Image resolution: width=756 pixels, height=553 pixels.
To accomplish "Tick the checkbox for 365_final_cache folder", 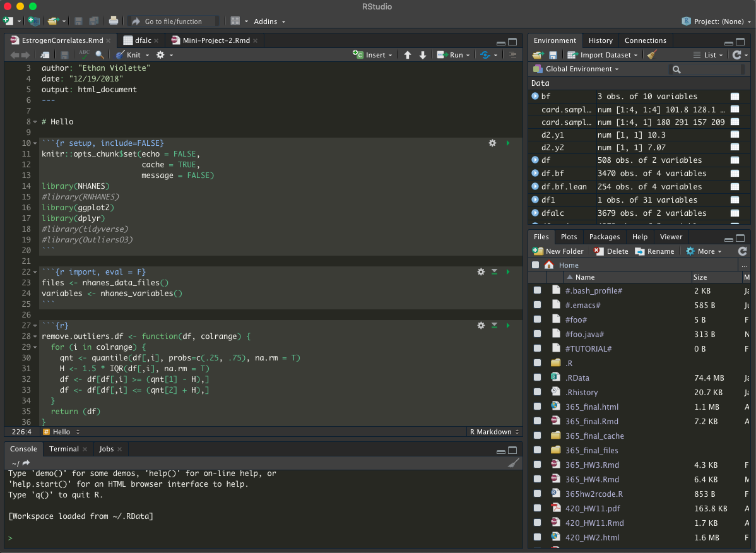I will pyautogui.click(x=537, y=436).
